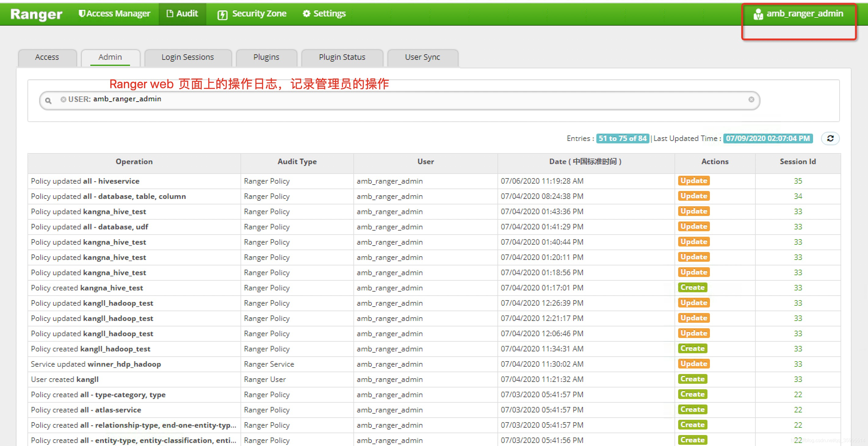Click date 07/04/2020 11:21:32 AM
Viewport: 868px width, 446px height.
pyautogui.click(x=542, y=379)
